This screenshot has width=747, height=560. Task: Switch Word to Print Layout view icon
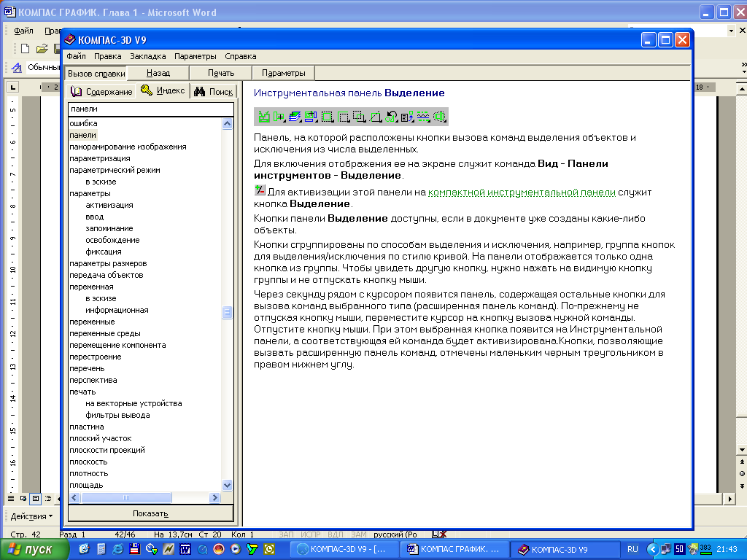click(x=35, y=499)
